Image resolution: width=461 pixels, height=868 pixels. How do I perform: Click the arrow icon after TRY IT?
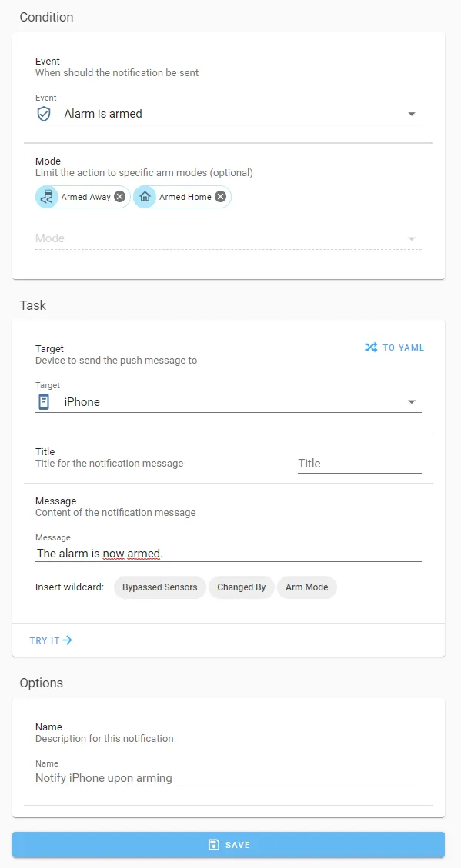pos(67,640)
